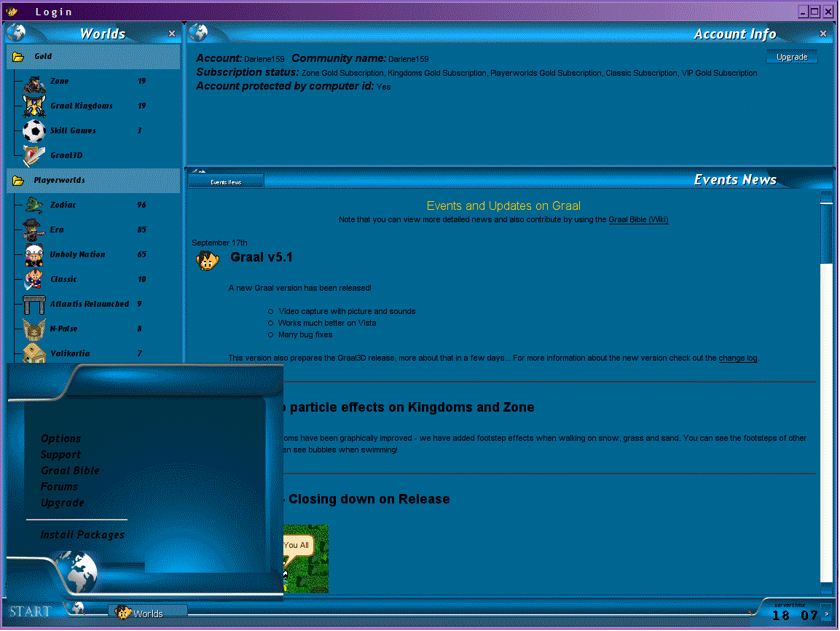Click the large globe in the start menu
840x631 pixels.
point(78,571)
